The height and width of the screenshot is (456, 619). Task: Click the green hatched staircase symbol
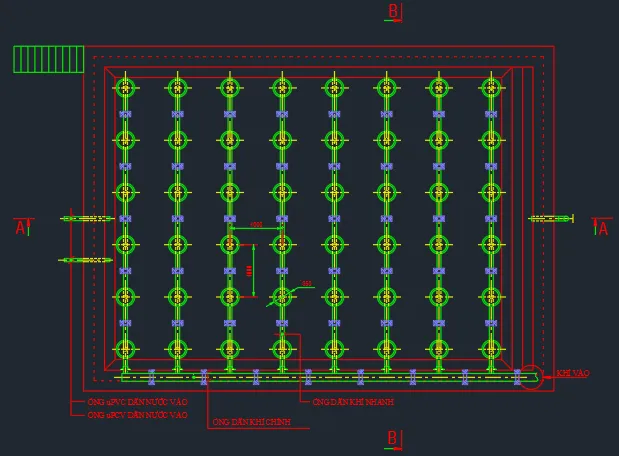pos(48,59)
